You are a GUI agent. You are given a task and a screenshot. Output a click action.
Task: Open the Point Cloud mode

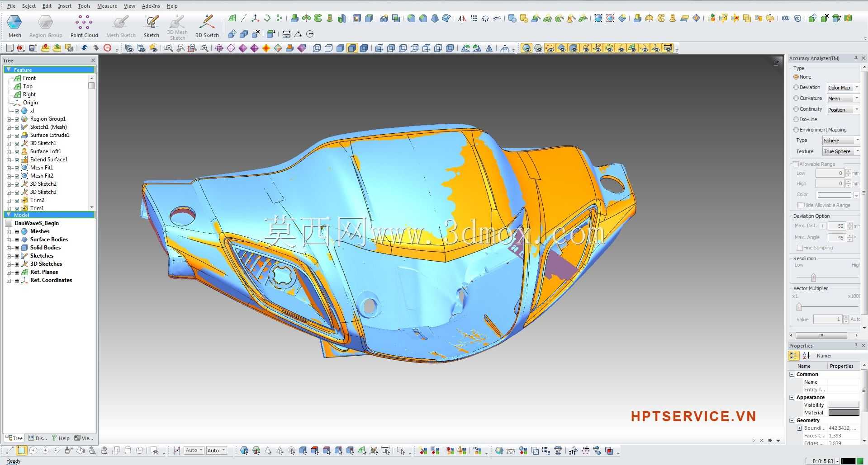click(x=84, y=25)
